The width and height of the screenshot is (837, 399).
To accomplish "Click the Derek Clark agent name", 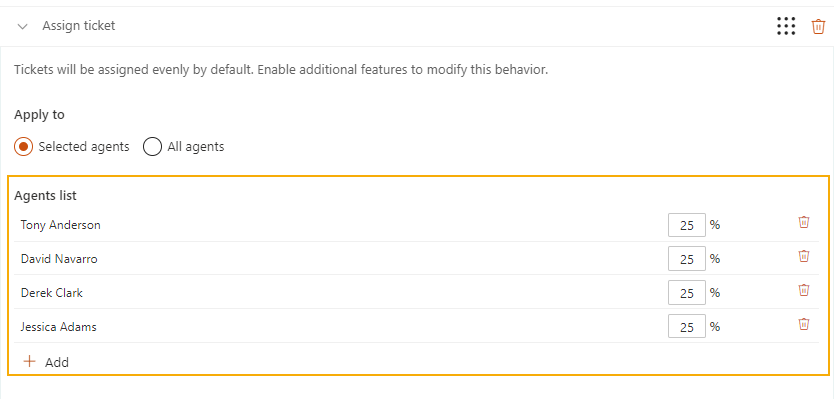I will (52, 293).
